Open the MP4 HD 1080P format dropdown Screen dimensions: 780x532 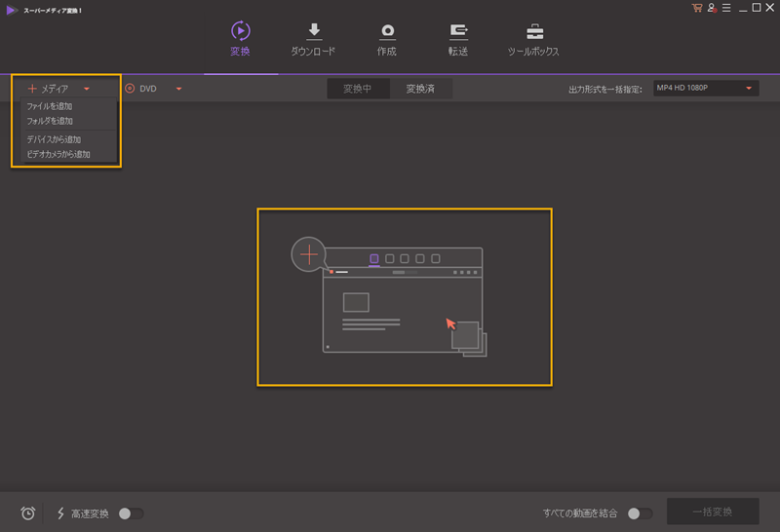coord(706,88)
